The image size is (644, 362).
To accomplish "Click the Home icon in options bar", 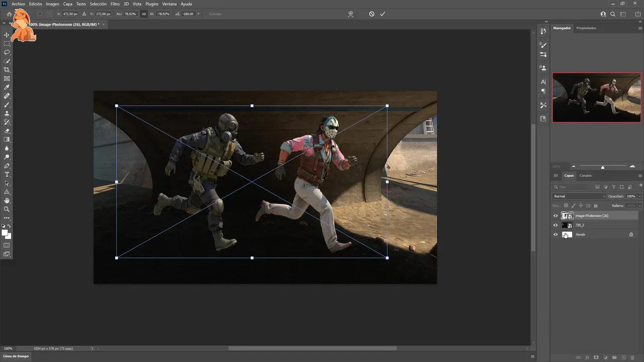I will (9, 14).
